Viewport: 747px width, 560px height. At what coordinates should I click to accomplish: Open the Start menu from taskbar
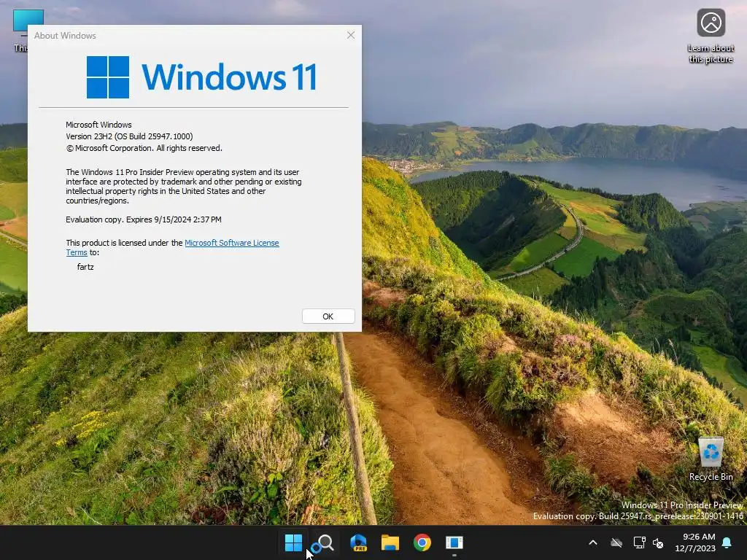click(x=293, y=542)
